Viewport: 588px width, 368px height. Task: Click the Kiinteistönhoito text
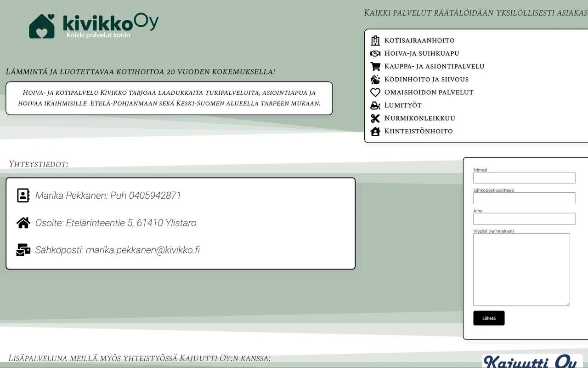pos(418,131)
